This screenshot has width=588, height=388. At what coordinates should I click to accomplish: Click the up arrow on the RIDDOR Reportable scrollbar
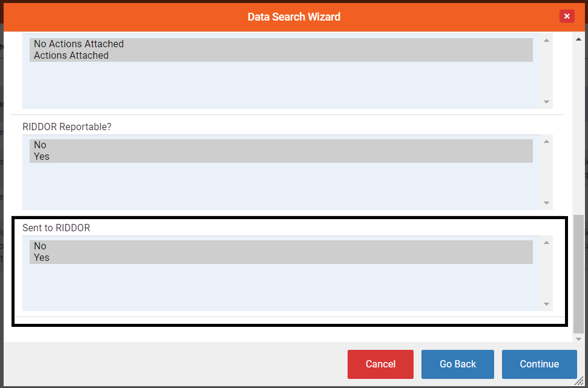click(x=546, y=140)
